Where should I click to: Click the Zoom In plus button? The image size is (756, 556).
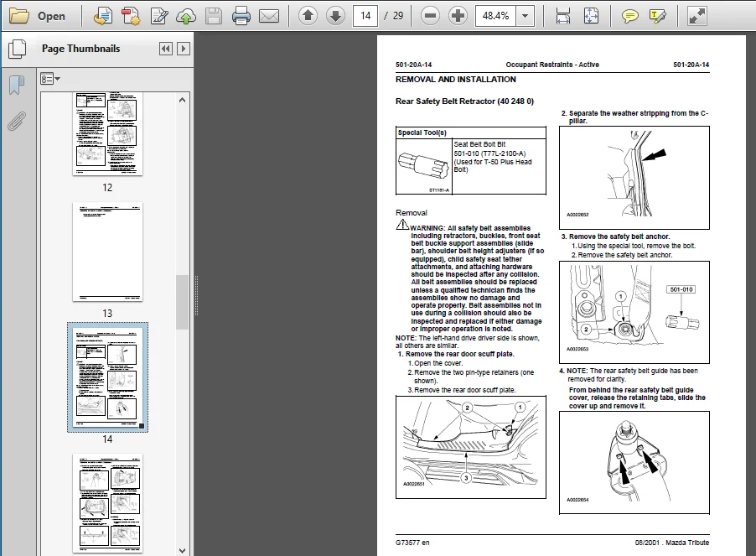click(x=458, y=16)
